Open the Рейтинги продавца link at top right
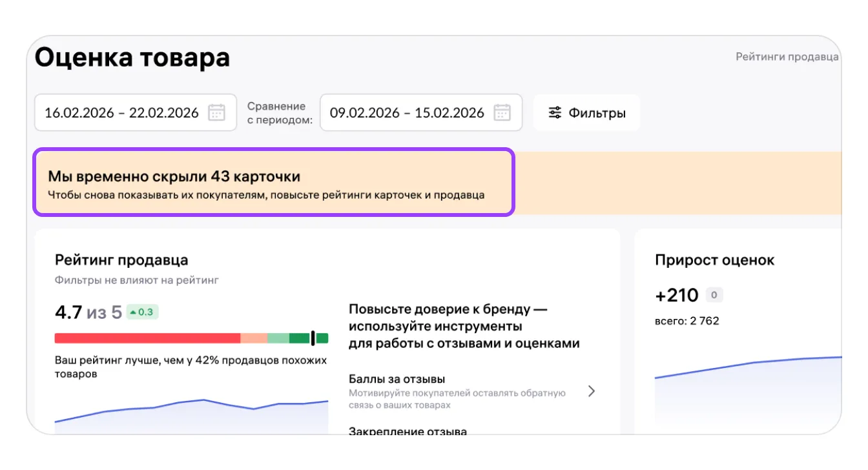868x470 pixels. coord(787,57)
